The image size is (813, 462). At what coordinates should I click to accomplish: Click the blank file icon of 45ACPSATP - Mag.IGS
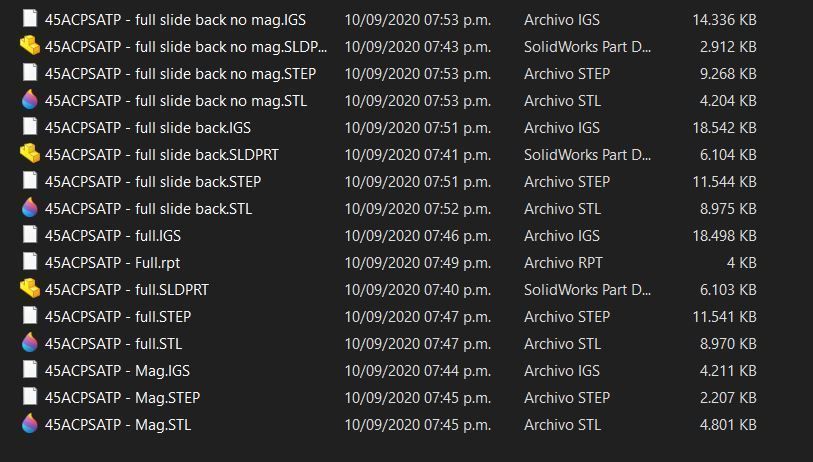(30, 370)
